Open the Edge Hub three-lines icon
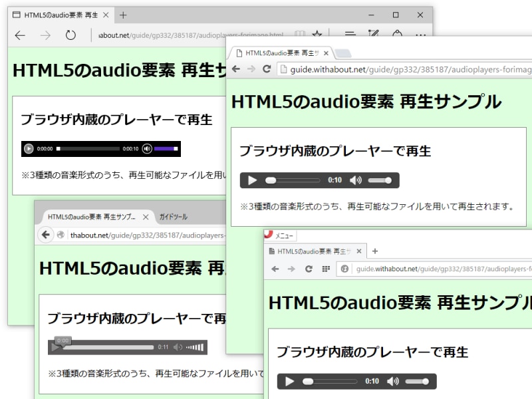This screenshot has width=532, height=399. [x=350, y=35]
